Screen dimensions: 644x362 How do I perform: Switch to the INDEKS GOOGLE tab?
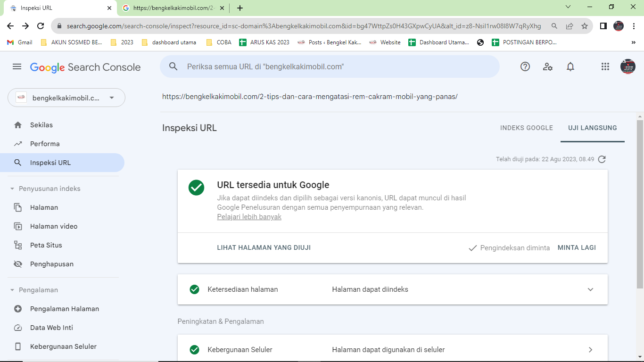click(527, 128)
